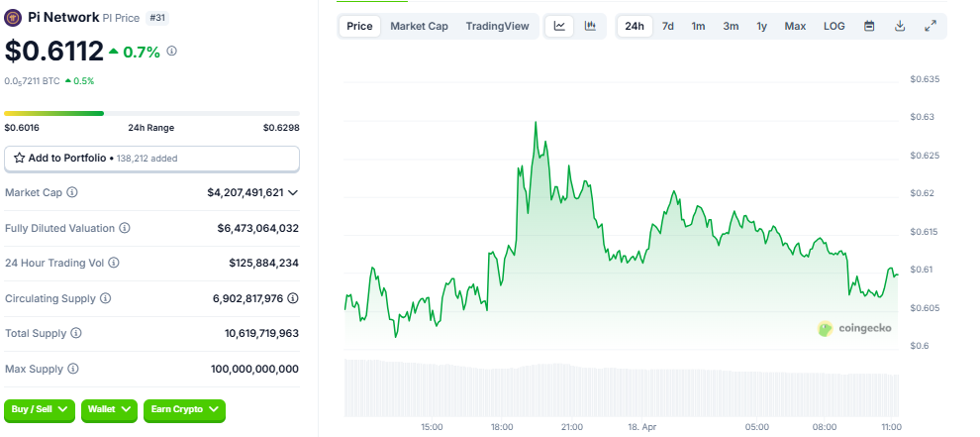The height and width of the screenshot is (437, 980).
Task: Switch to the Market Cap tab
Action: (419, 26)
